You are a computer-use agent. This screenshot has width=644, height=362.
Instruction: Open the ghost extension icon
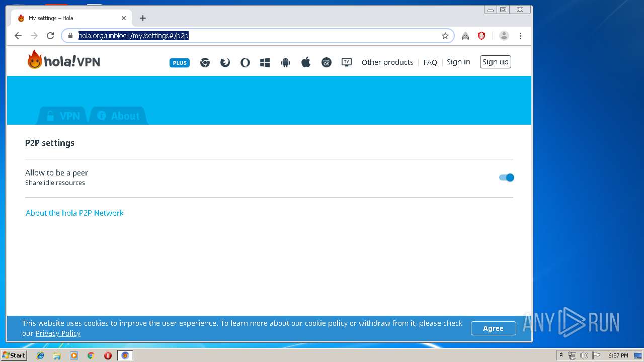click(465, 36)
